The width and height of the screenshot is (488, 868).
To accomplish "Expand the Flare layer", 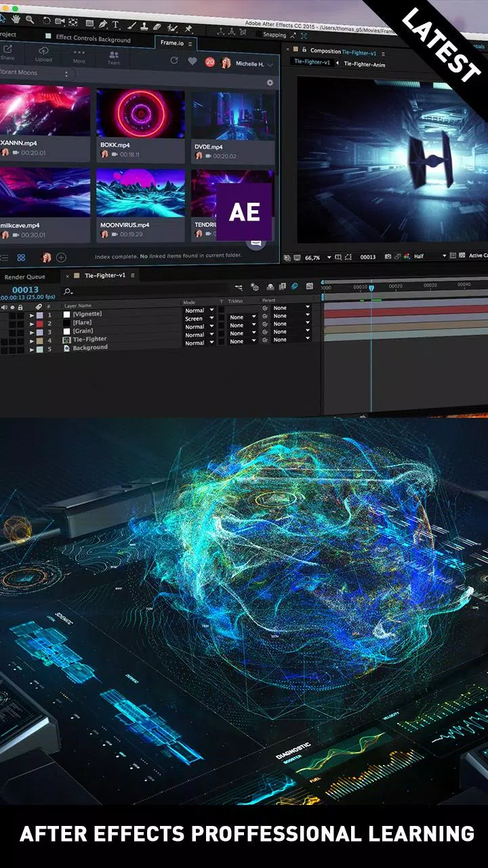I will pyautogui.click(x=31, y=323).
